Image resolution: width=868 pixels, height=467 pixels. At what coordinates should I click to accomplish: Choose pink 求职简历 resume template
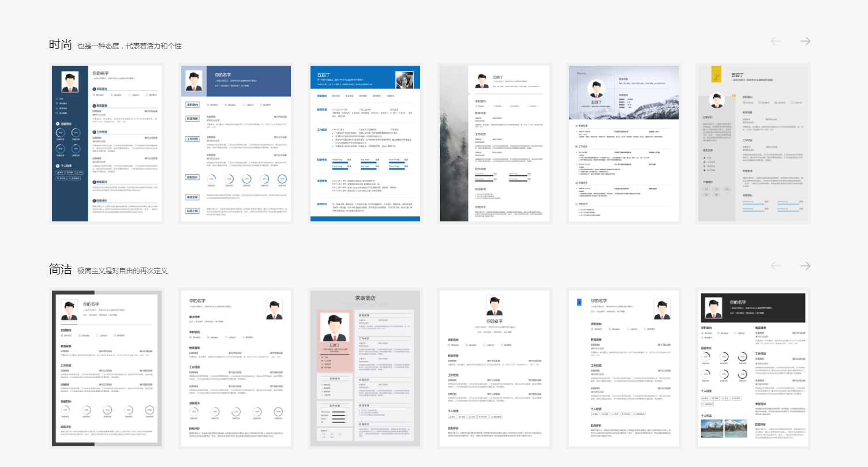pyautogui.click(x=365, y=368)
